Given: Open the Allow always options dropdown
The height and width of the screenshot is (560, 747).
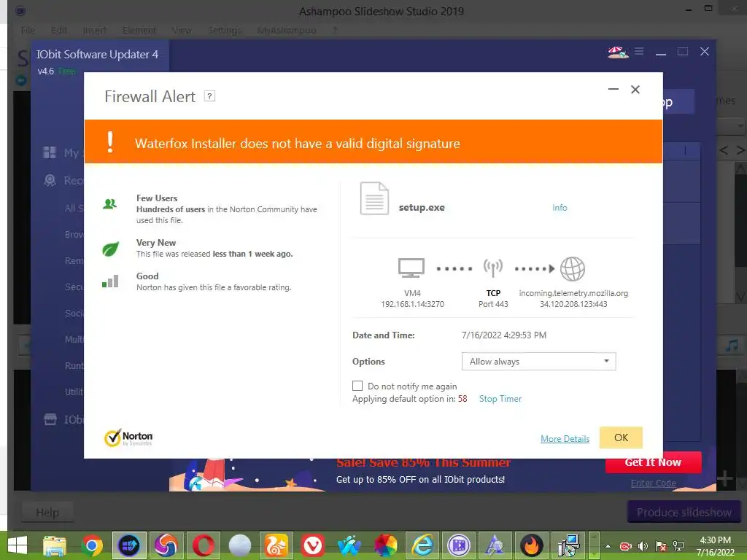Looking at the screenshot, I should pyautogui.click(x=539, y=362).
